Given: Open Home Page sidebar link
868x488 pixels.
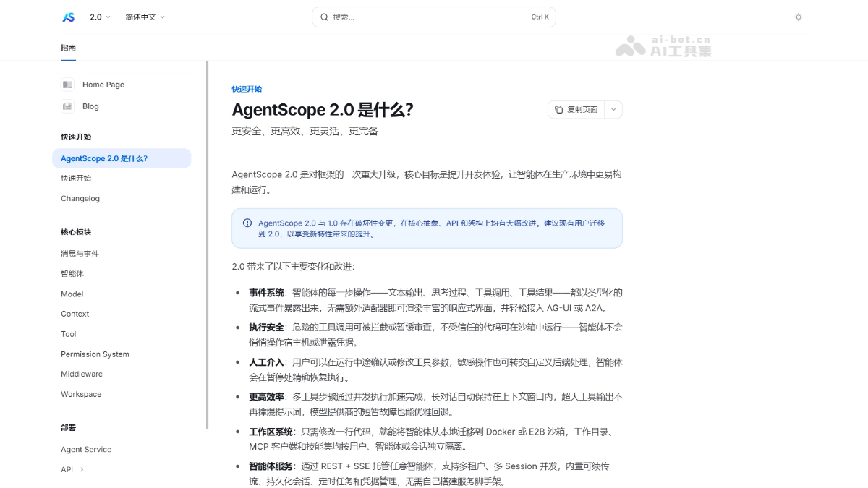Looking at the screenshot, I should pyautogui.click(x=103, y=85).
